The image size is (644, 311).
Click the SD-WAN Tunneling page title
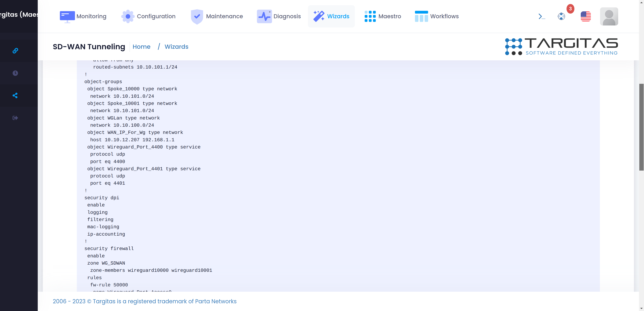click(89, 47)
